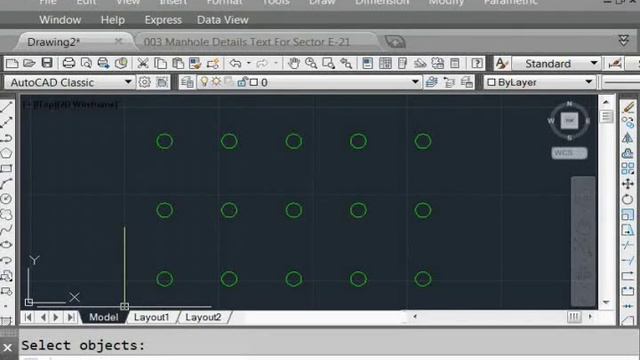Viewport: 640px width, 360px height.
Task: Click the Paste clipboard icon
Action: pos(178,63)
